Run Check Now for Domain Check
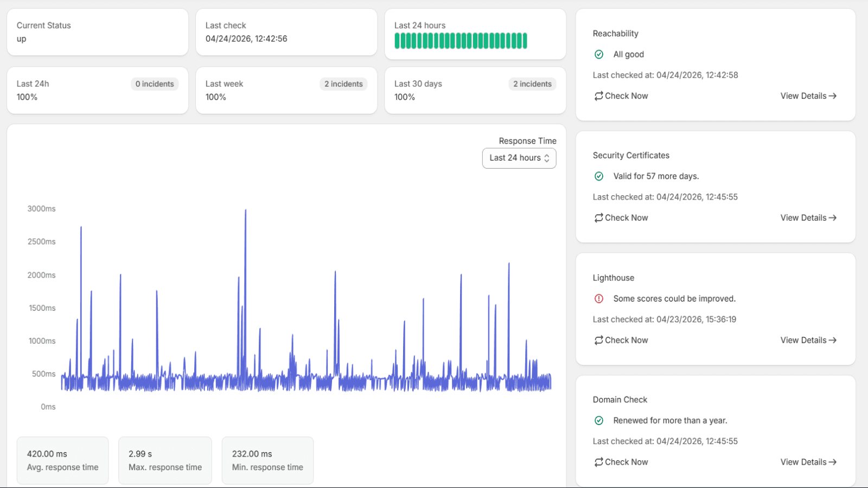 pos(621,463)
